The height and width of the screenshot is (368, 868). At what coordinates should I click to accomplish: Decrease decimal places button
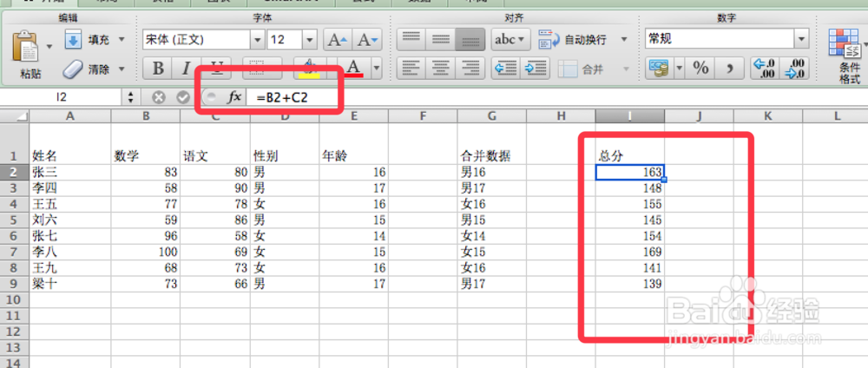point(794,69)
